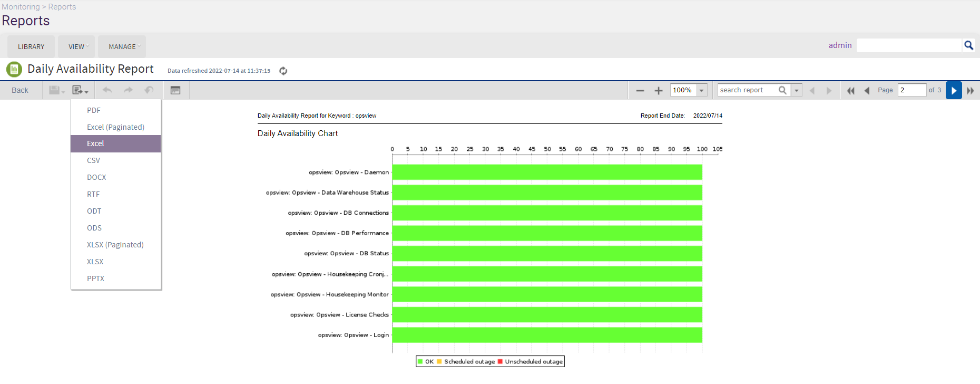Click the admin user link
This screenshot has height=384, width=980.
point(840,45)
